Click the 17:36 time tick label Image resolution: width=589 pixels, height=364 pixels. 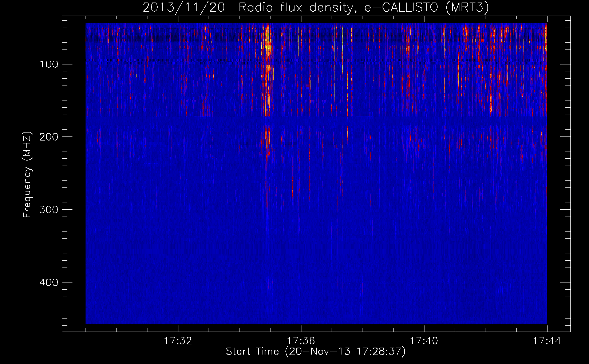[301, 341]
